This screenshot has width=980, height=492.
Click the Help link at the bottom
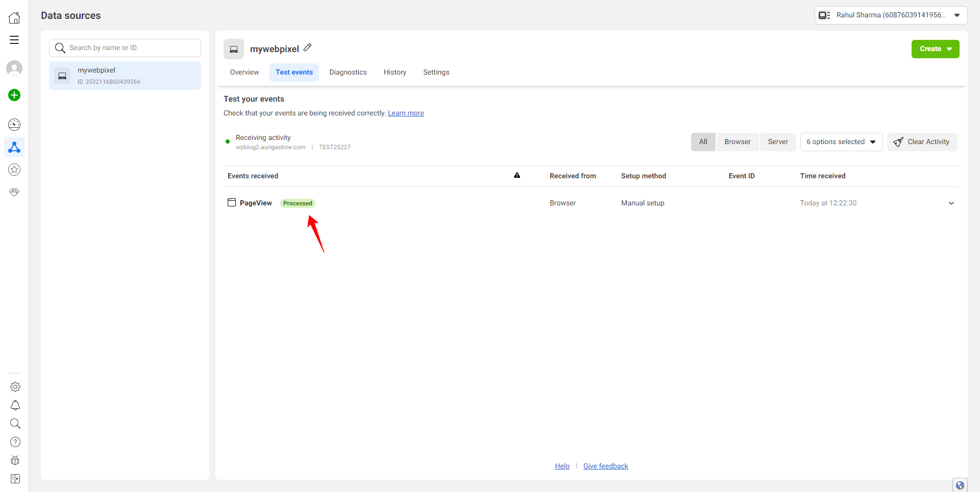(x=562, y=466)
